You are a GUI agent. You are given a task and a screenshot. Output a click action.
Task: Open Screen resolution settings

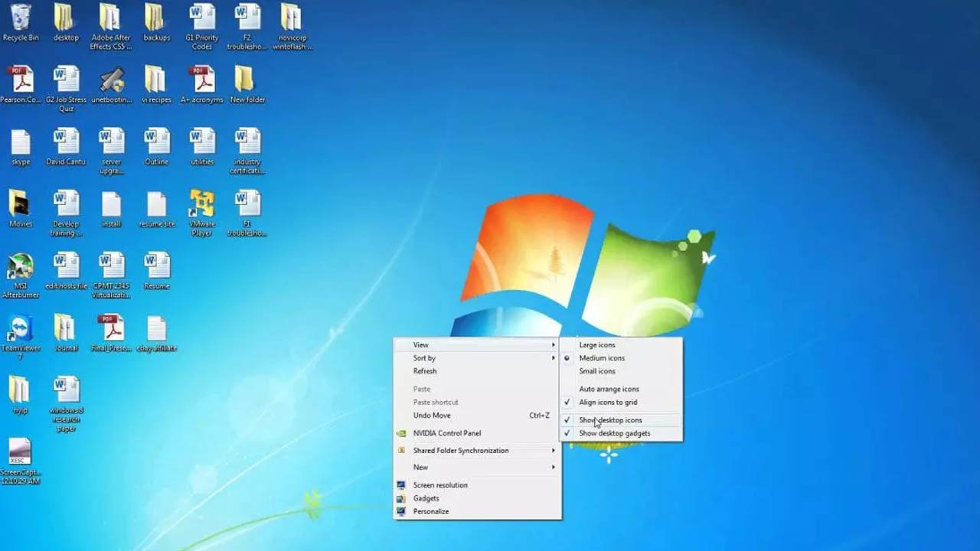440,485
